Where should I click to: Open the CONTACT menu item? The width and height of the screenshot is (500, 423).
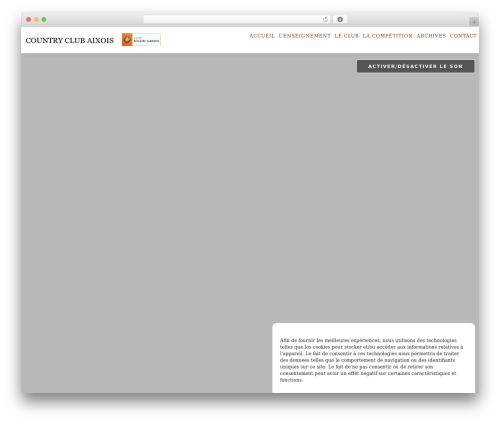click(463, 36)
